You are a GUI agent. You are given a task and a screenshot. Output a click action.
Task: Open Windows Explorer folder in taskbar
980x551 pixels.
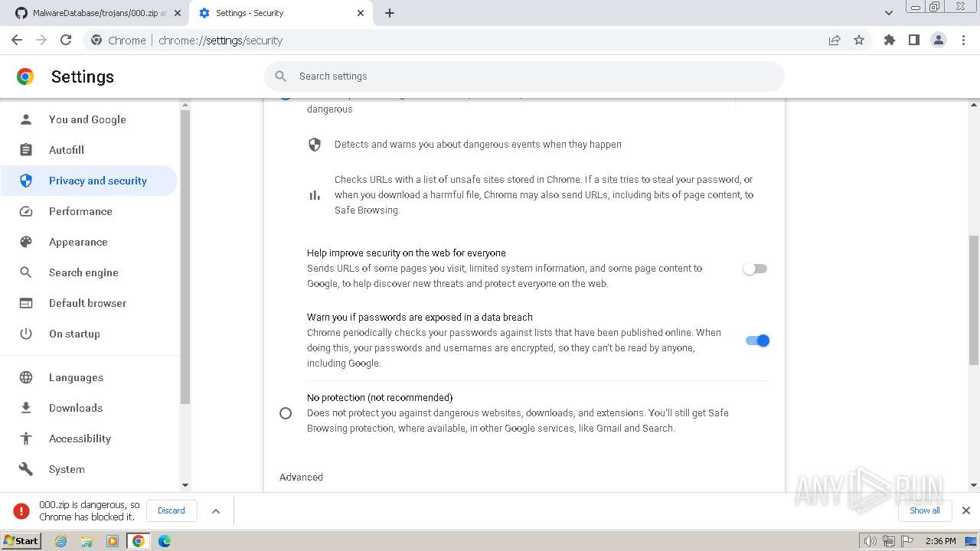[x=87, y=541]
